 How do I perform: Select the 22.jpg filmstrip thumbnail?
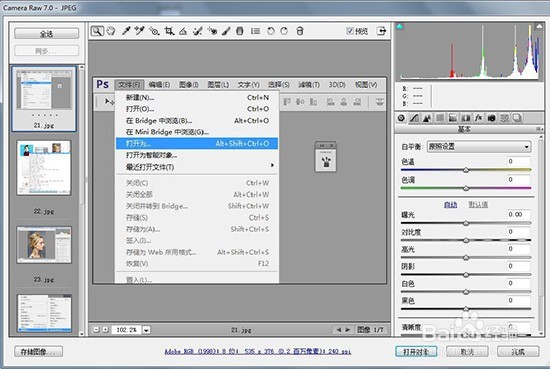coord(44,168)
